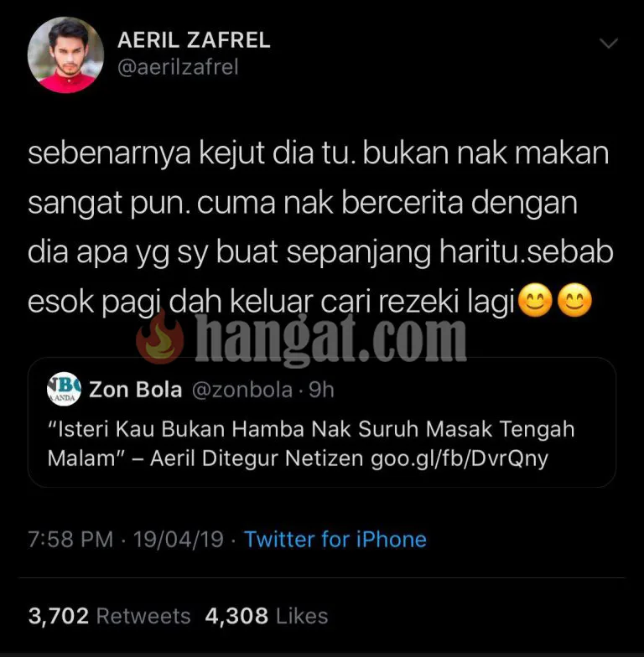Open the Zon Bola avatar icon
Screen dimensions: 644x657
click(x=64, y=389)
